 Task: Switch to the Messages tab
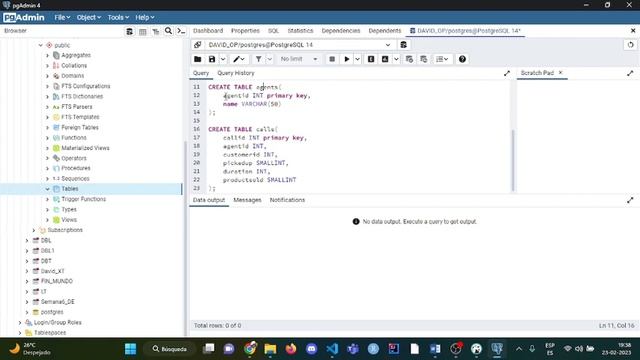pos(247,200)
